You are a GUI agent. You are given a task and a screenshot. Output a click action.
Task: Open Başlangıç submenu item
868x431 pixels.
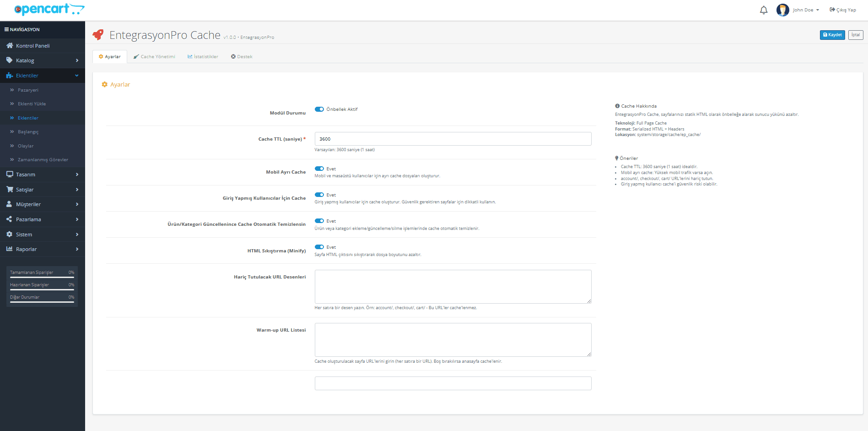[43, 132]
